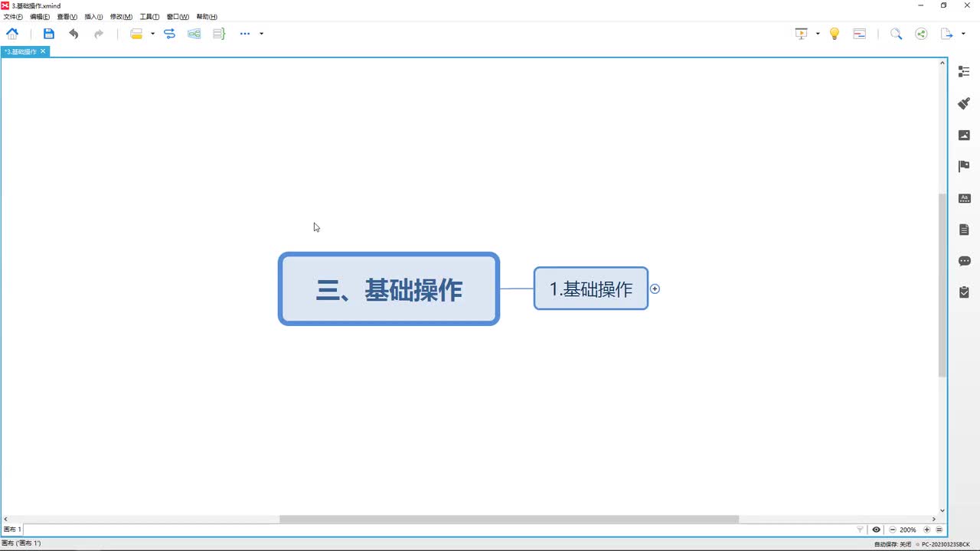The width and height of the screenshot is (980, 551).
Task: Redo the previous action
Action: pos(99,34)
